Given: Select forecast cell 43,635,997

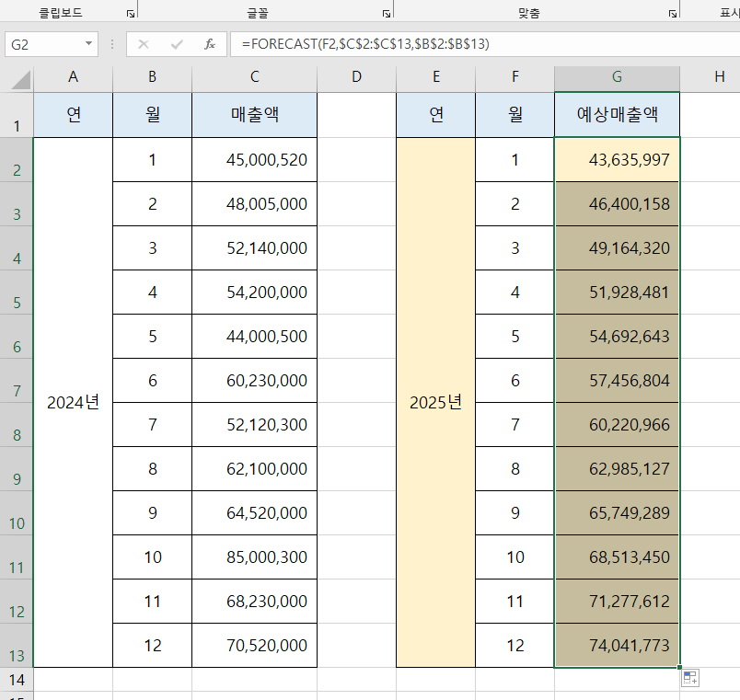Looking at the screenshot, I should [618, 159].
